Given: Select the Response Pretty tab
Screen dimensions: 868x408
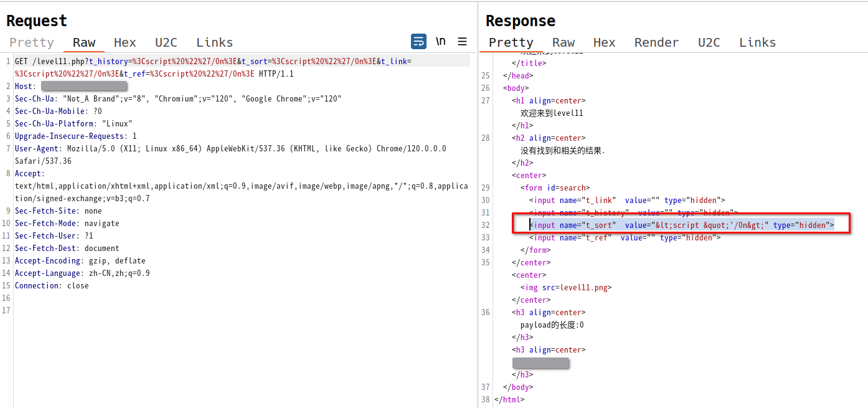Looking at the screenshot, I should (511, 42).
